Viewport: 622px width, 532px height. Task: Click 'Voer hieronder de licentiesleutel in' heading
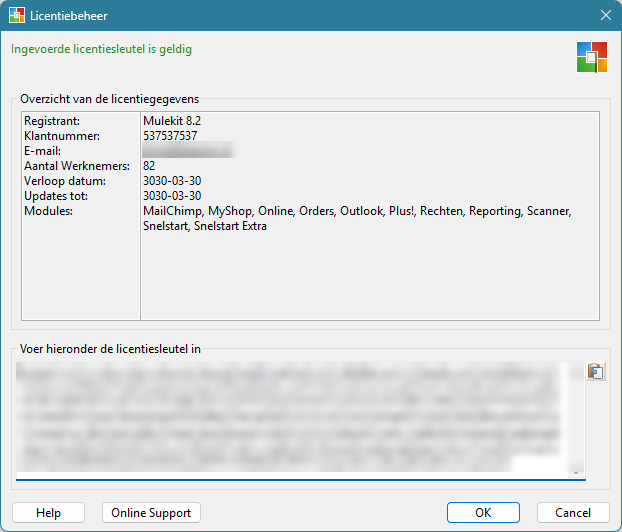[110, 349]
